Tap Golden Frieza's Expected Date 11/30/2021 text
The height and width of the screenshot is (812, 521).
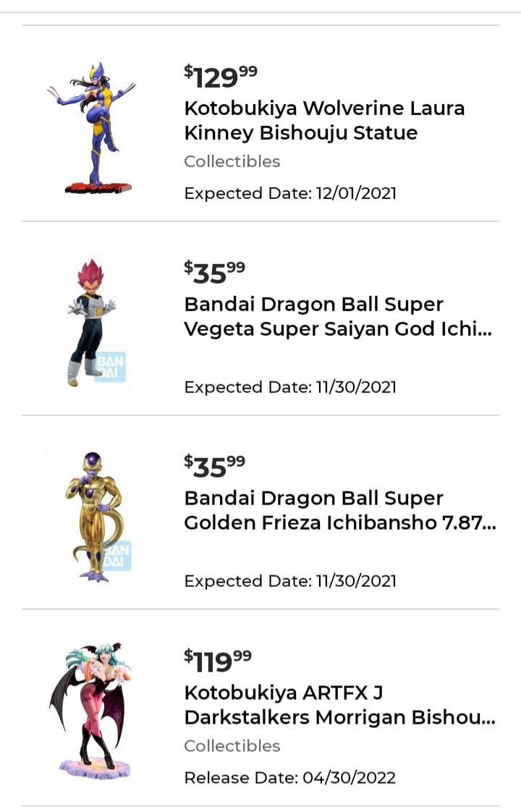(290, 581)
